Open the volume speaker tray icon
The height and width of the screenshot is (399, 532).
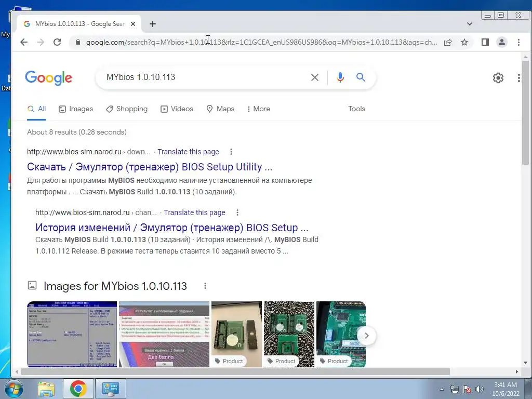pyautogui.click(x=479, y=389)
